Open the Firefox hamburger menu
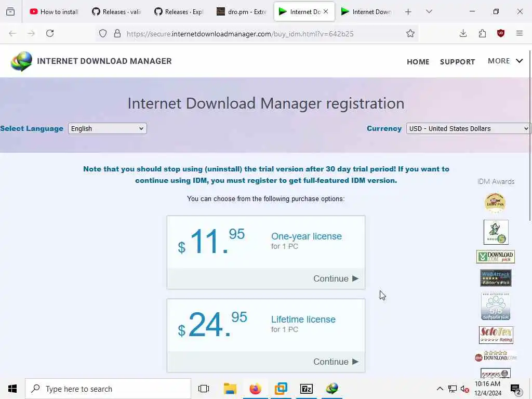 (520, 33)
